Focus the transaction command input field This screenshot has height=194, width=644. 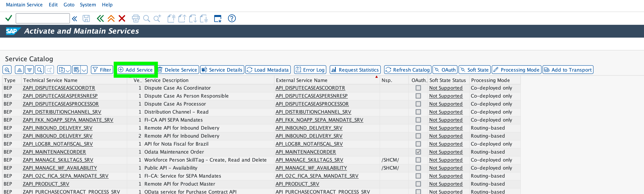pyautogui.click(x=43, y=18)
